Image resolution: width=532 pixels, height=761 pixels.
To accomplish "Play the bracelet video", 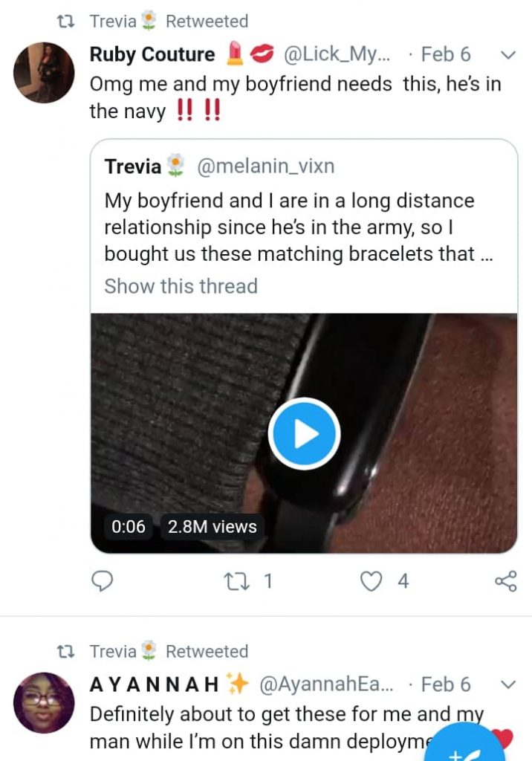I will pos(304,434).
